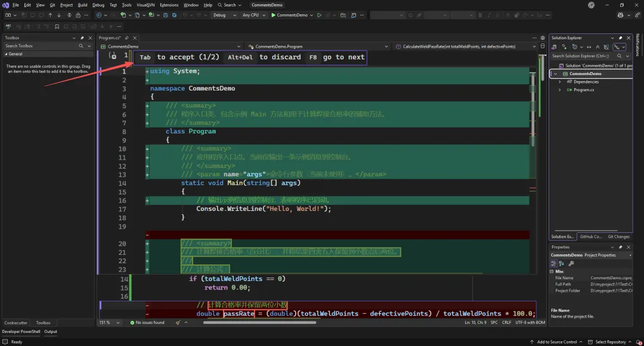Click the editor horizontal scrollbar thumb
The height and width of the screenshot is (346, 644).
click(x=259, y=323)
